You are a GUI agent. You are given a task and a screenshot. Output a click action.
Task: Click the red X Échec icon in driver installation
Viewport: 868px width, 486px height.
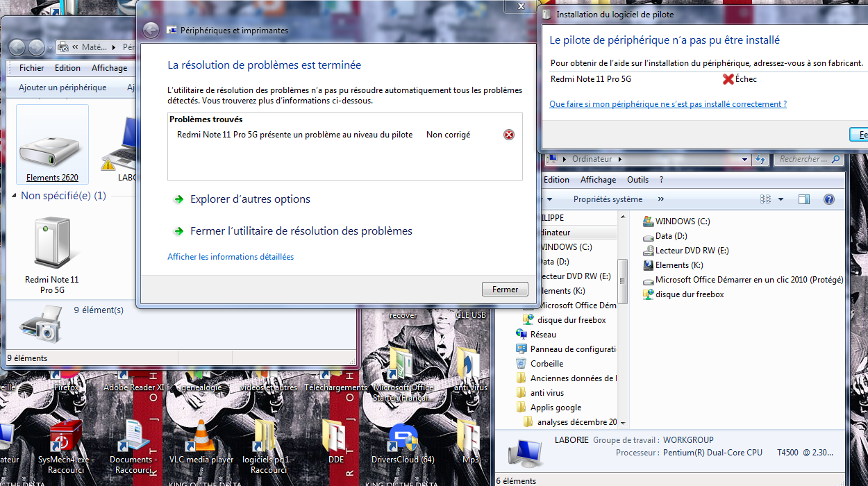pyautogui.click(x=728, y=79)
